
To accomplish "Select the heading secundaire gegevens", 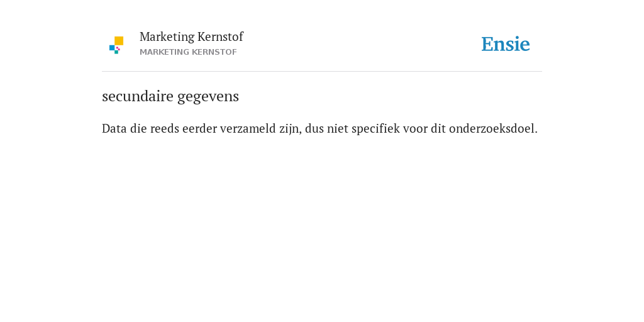I will 170,96.
